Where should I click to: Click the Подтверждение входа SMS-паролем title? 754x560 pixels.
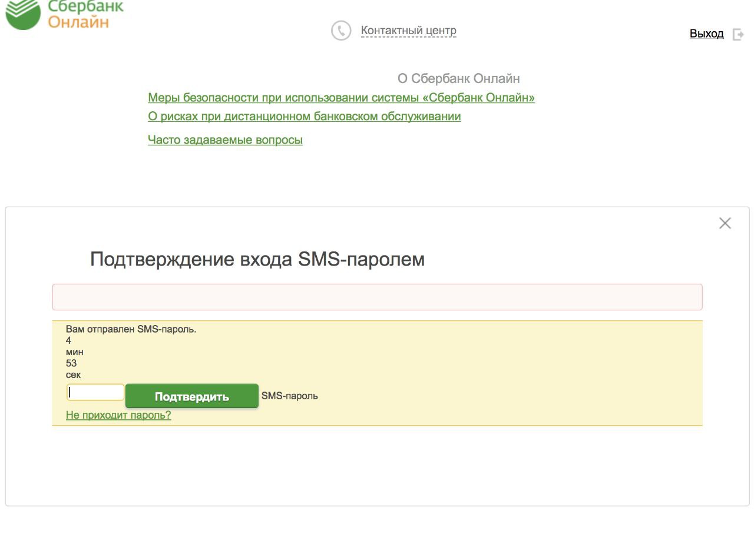tap(257, 259)
